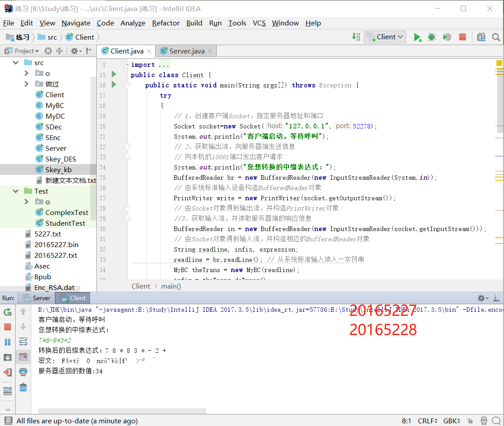
Task: Close the Server.java tab
Action: 210,51
